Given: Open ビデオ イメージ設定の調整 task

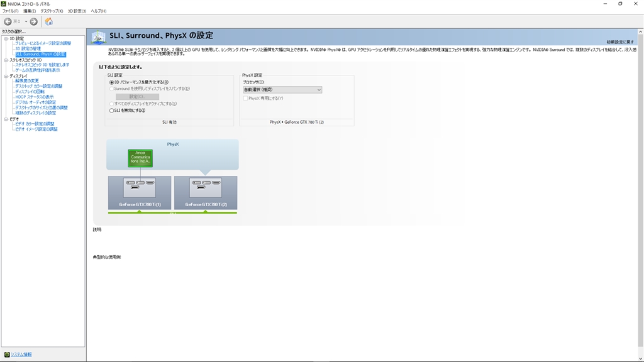Looking at the screenshot, I should coord(36,129).
